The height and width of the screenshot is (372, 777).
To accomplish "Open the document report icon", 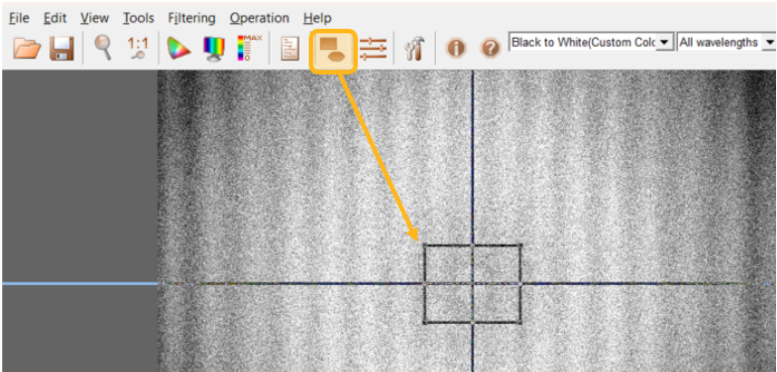I will [290, 49].
